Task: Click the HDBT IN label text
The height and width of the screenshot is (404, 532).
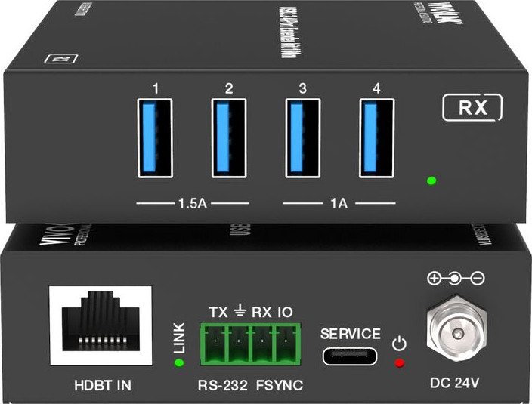Action: pyautogui.click(x=103, y=385)
